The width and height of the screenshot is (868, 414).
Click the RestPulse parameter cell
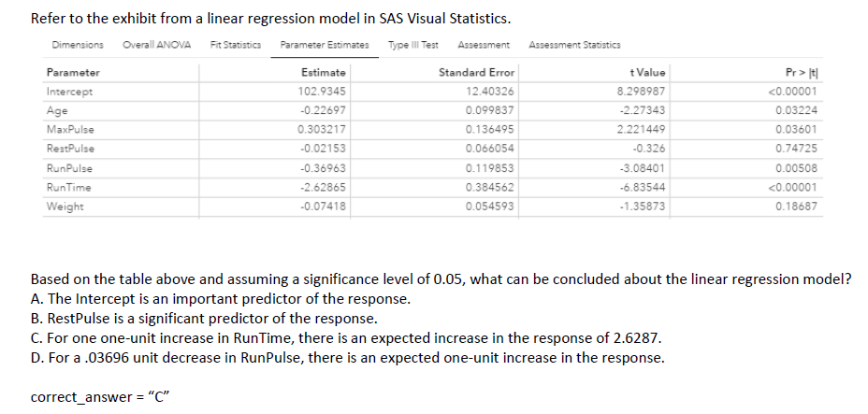[71, 149]
